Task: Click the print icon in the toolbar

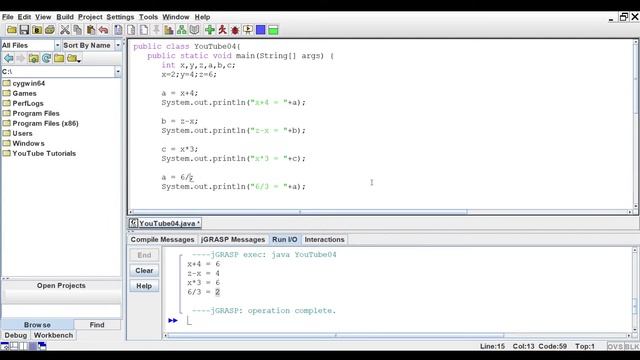Action: pos(50,30)
